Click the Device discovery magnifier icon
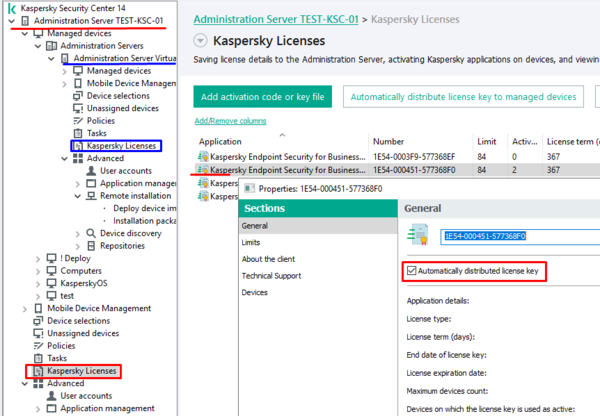The width and height of the screenshot is (600, 416). 91,233
